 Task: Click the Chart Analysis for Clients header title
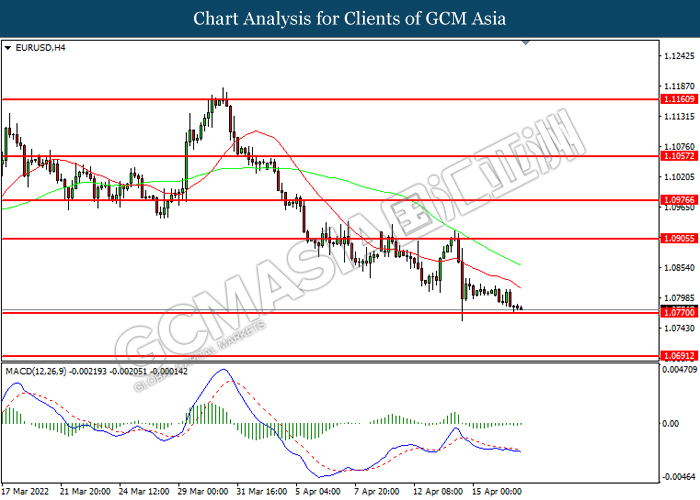click(350, 19)
